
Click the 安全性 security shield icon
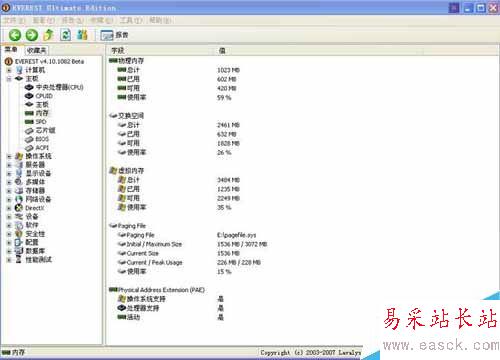[x=19, y=234]
